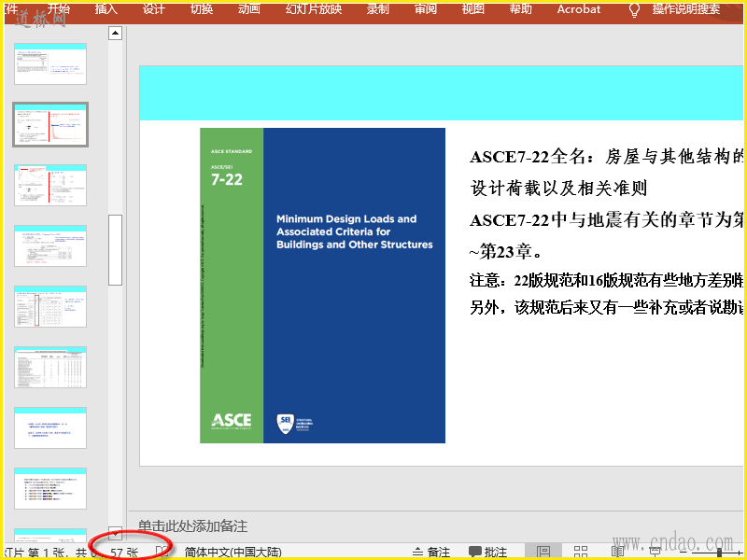Select the first slide thumbnail at top

point(50,63)
